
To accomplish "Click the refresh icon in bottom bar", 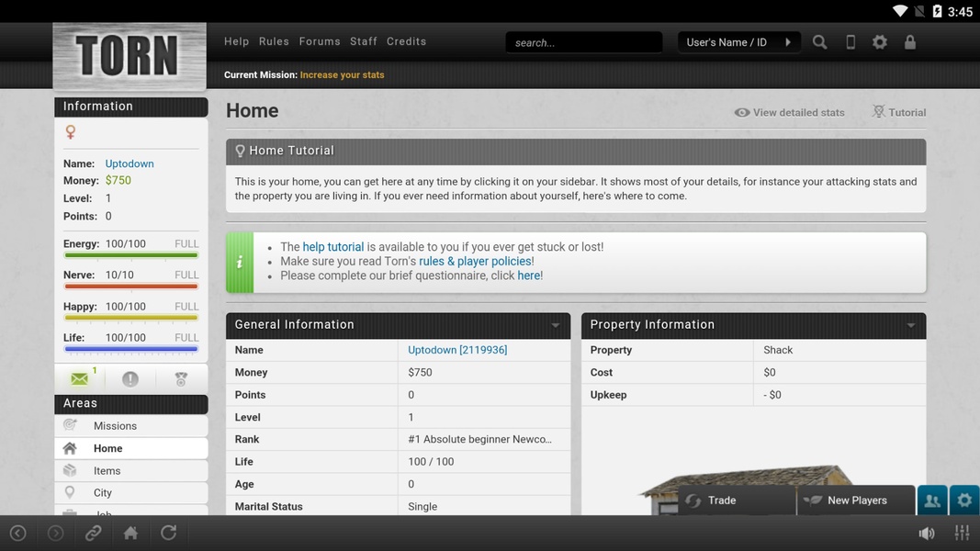I will click(168, 533).
